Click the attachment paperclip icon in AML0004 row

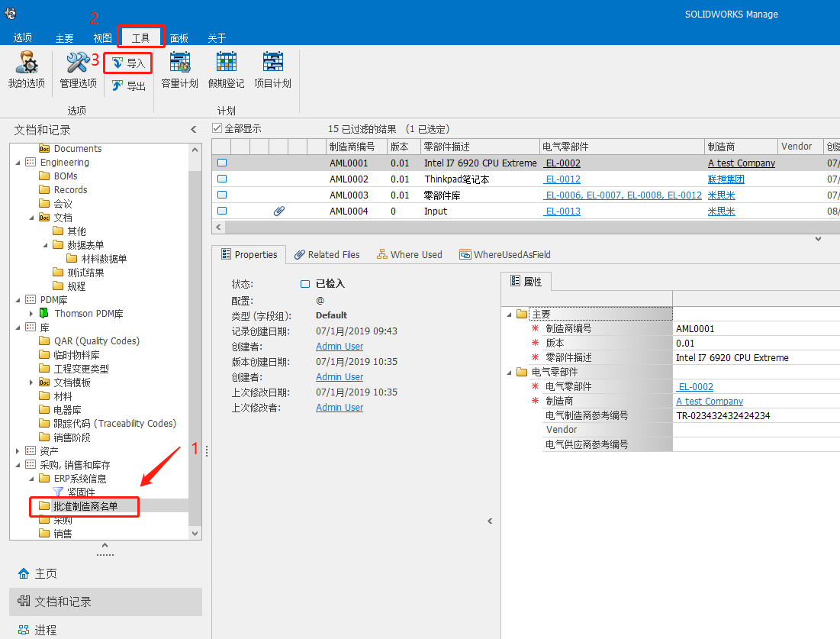click(279, 211)
